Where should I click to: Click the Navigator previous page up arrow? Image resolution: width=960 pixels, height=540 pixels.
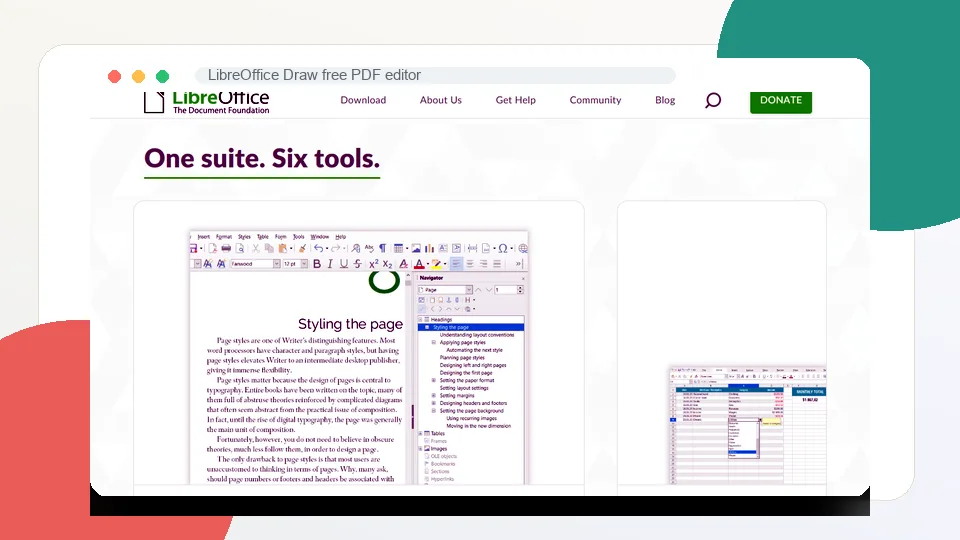point(478,290)
